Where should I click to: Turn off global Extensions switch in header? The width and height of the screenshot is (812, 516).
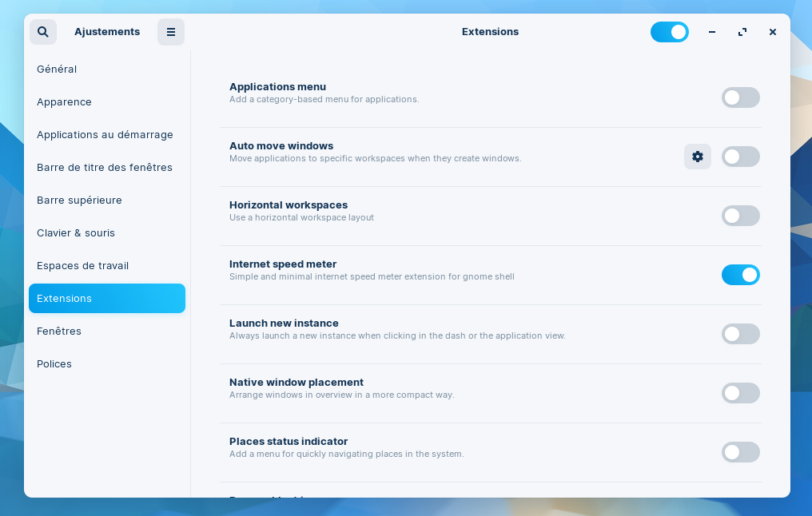point(669,32)
